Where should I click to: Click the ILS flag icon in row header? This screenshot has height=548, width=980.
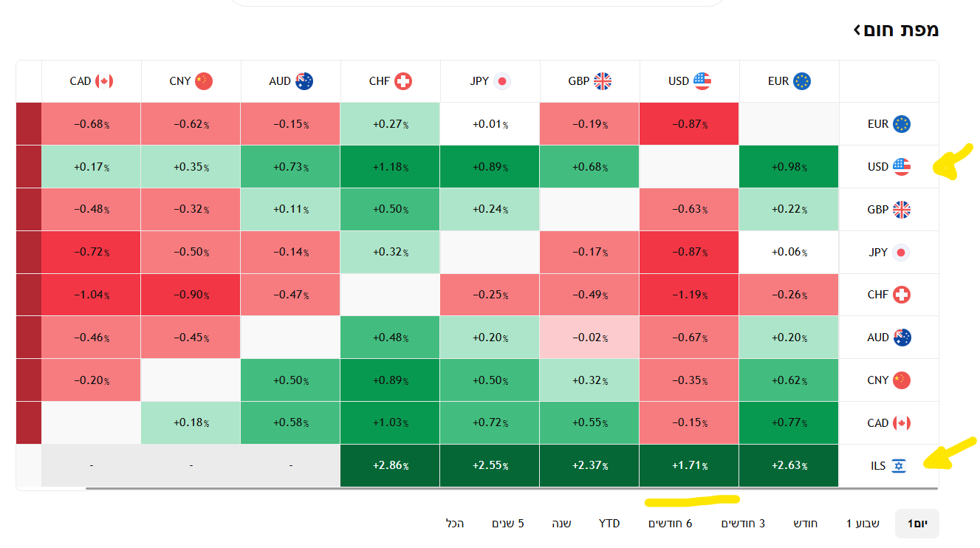pyautogui.click(x=899, y=466)
